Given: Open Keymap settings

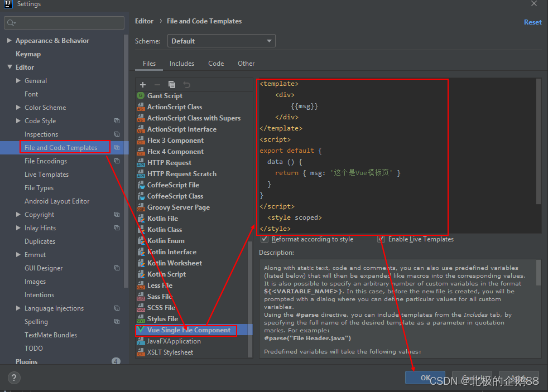Looking at the screenshot, I should [28, 54].
